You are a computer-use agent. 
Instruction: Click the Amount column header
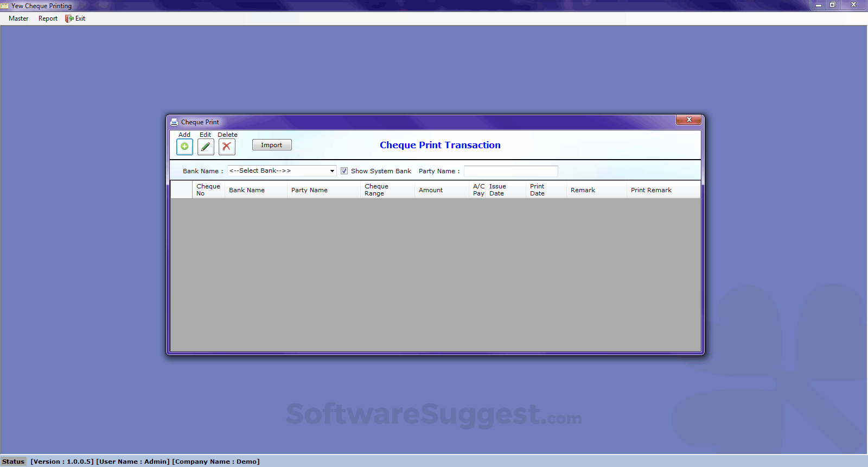431,190
